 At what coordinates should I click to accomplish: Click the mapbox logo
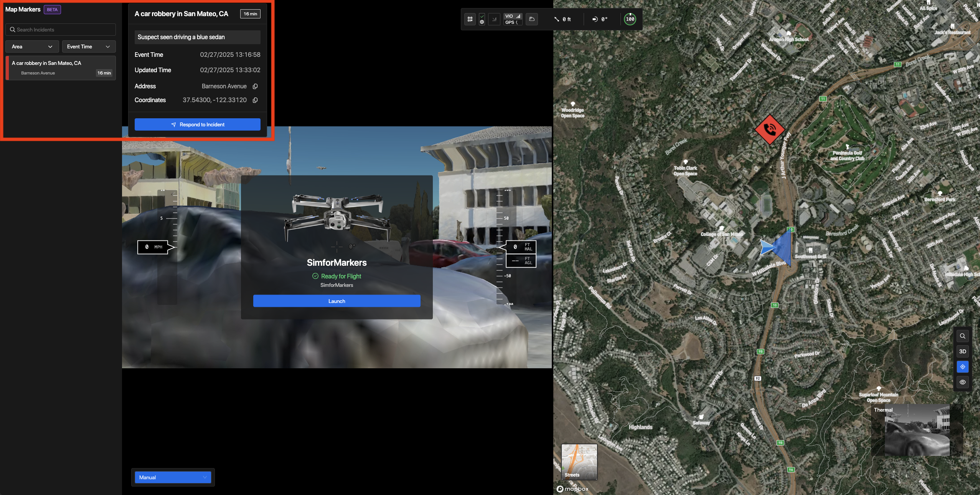coord(573,488)
